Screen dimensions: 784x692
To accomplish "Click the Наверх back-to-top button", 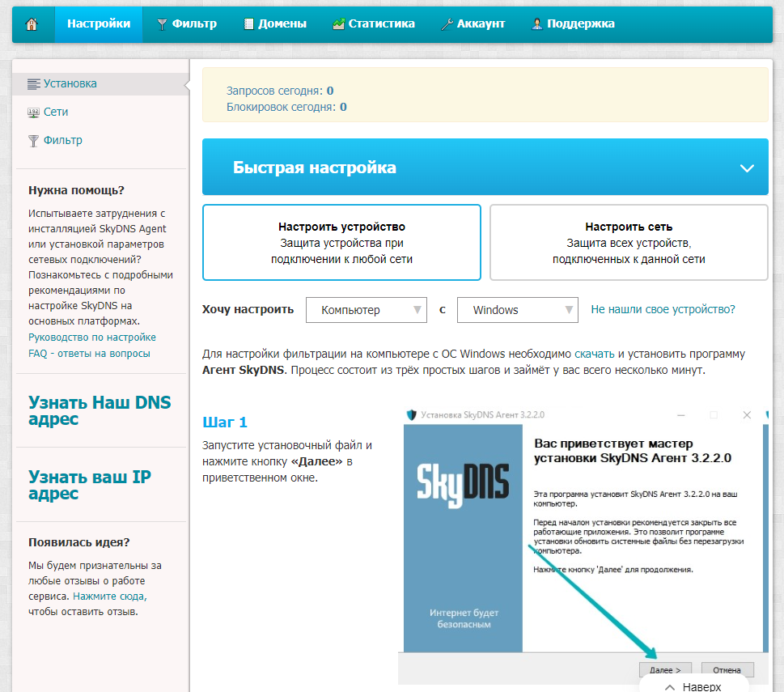I will click(x=694, y=685).
